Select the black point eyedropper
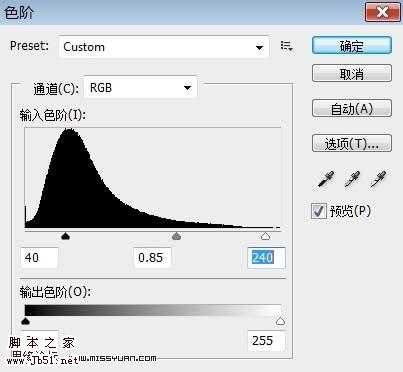 pos(326,179)
